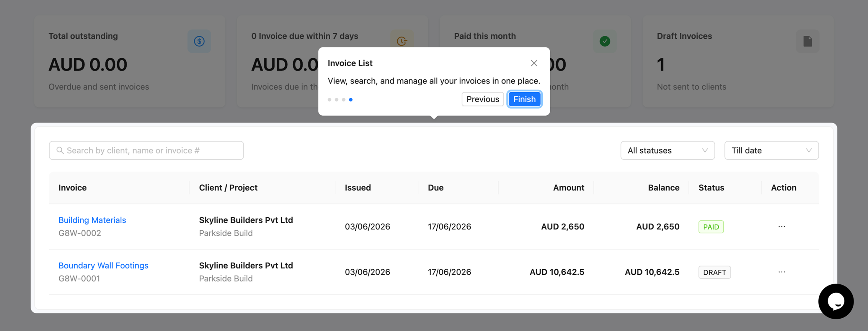Click the first tour step dot
The width and height of the screenshot is (868, 331).
[329, 99]
